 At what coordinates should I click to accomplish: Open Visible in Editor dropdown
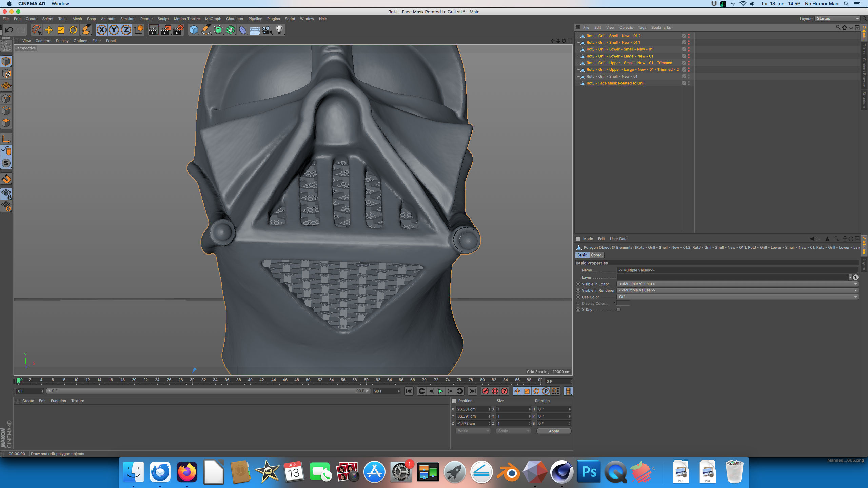pyautogui.click(x=737, y=284)
